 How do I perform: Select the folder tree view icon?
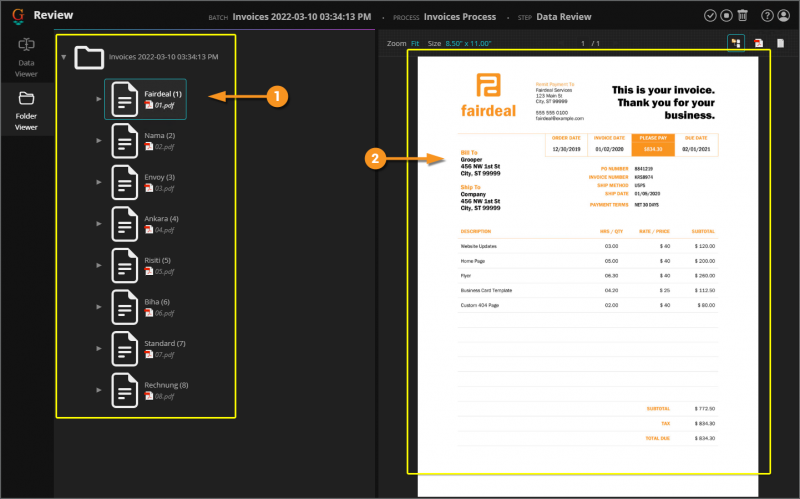click(x=736, y=43)
